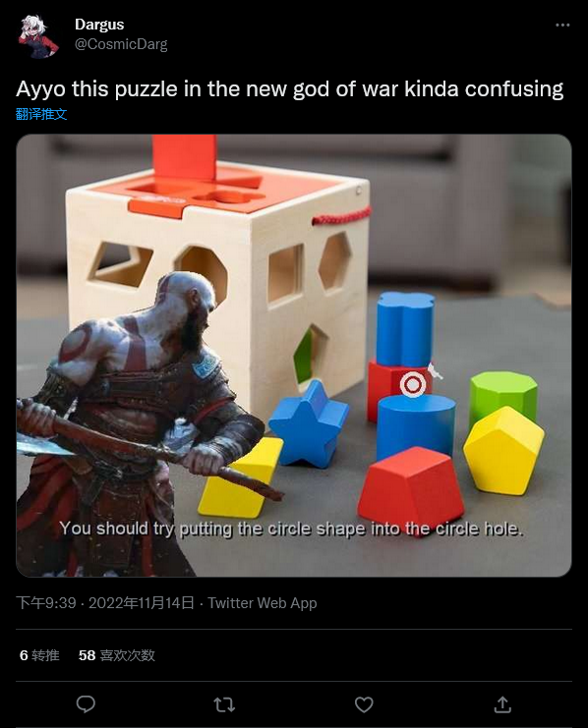Viewport: 588px width, 728px height.
Task: Click the blue translate tweet link
Action: coord(41,114)
